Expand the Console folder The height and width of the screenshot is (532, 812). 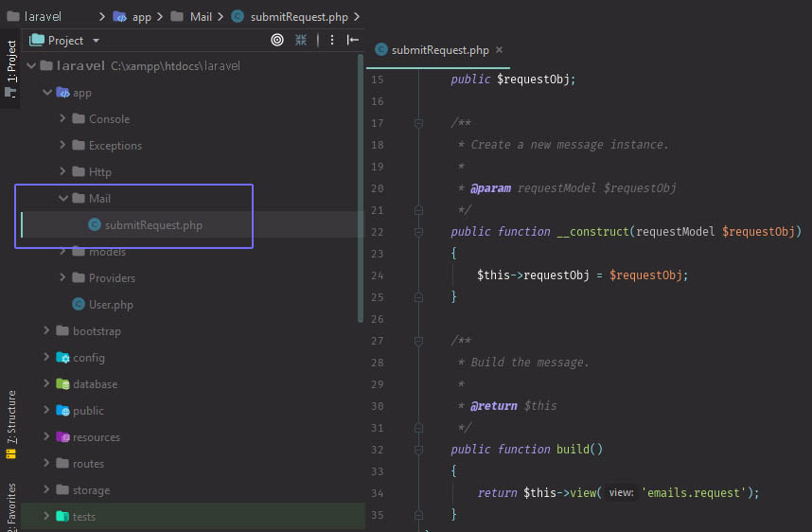tap(62, 119)
